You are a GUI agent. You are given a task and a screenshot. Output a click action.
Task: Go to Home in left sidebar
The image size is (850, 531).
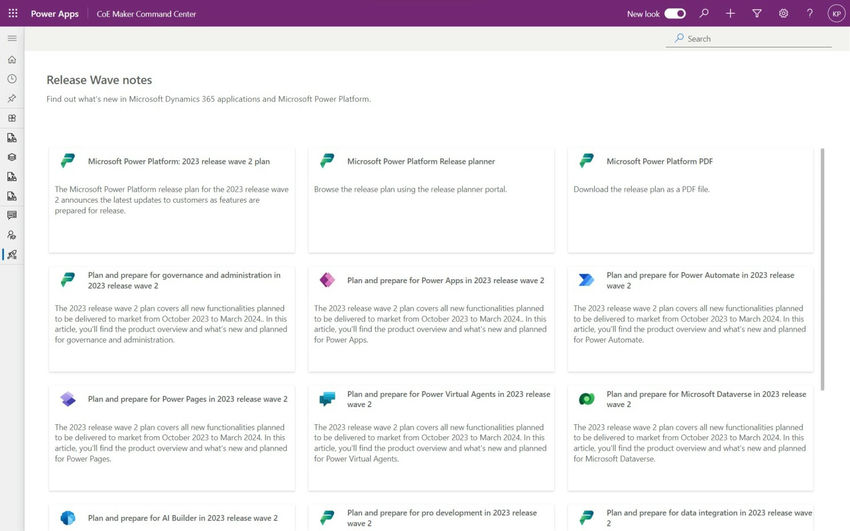12,60
